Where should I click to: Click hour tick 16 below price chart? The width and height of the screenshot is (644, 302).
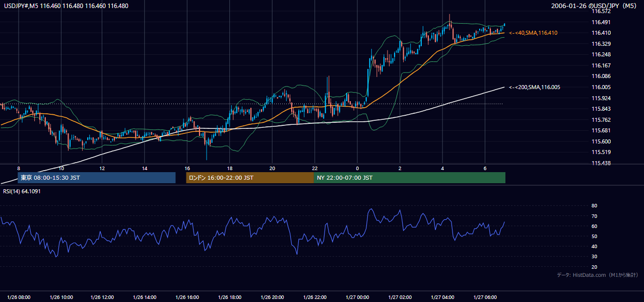click(x=187, y=168)
